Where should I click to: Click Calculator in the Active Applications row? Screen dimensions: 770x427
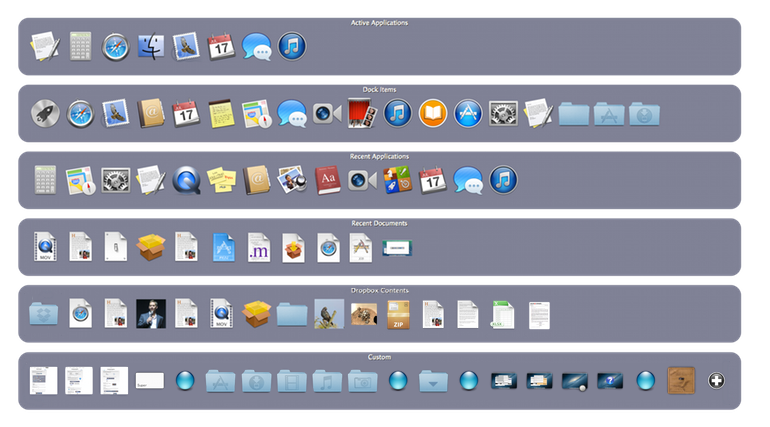(81, 46)
